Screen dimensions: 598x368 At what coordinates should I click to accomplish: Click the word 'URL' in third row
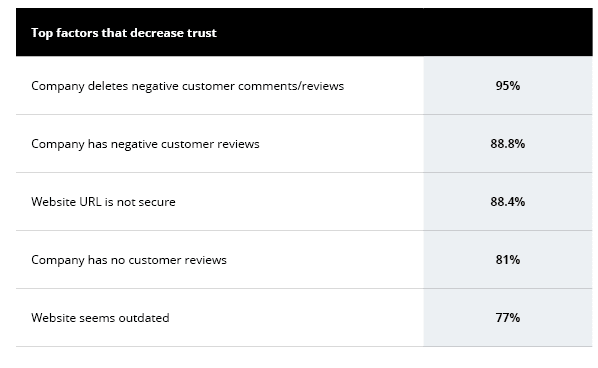click(90, 202)
